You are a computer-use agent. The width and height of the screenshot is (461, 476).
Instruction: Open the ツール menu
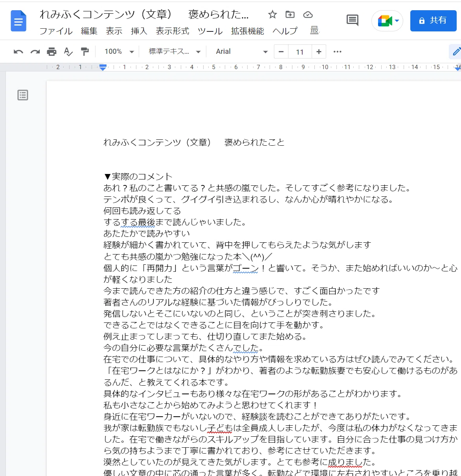pyautogui.click(x=210, y=31)
